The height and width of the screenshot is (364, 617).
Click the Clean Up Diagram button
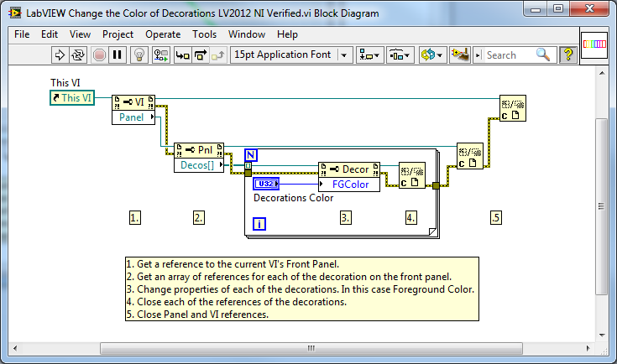(460, 55)
